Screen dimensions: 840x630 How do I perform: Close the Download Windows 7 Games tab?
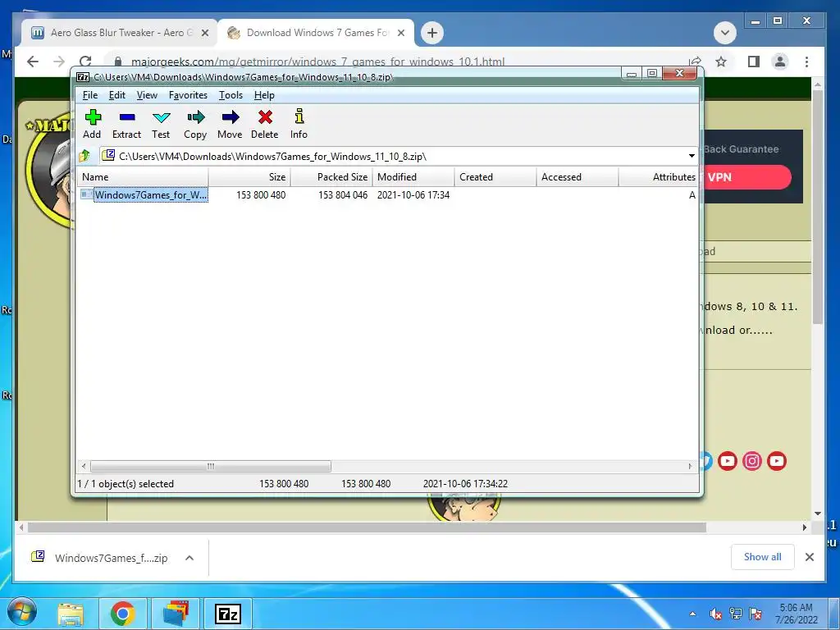tap(400, 33)
